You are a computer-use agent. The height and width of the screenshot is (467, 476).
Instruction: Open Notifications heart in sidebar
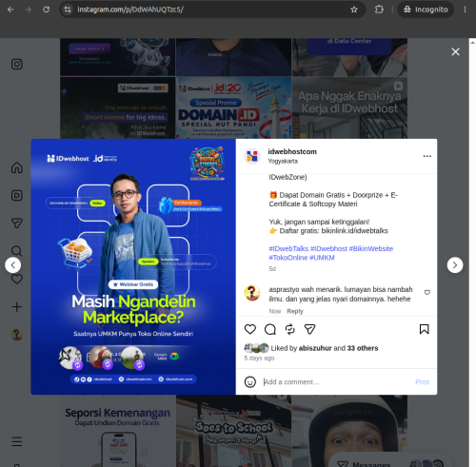pyautogui.click(x=17, y=279)
